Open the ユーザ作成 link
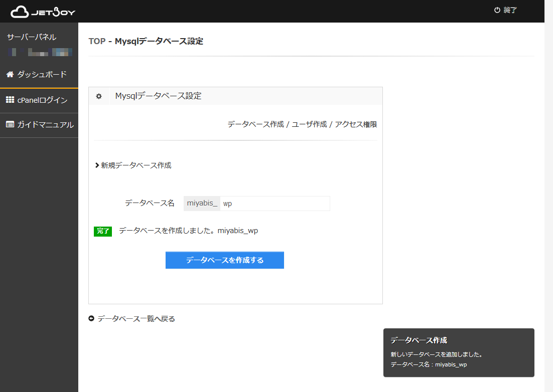Viewport: 553px width, 392px height. pos(309,124)
